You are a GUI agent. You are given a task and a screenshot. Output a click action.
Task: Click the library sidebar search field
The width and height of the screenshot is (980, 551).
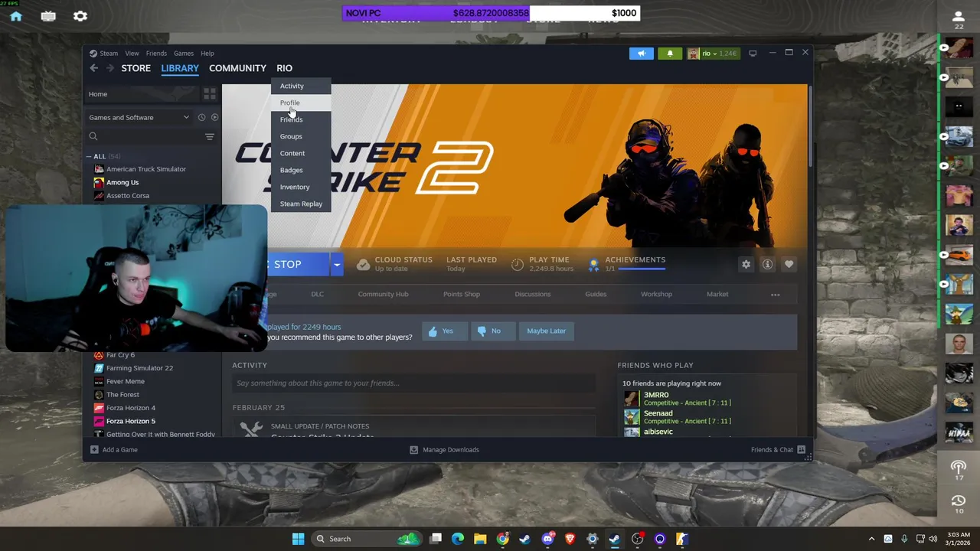[144, 136]
